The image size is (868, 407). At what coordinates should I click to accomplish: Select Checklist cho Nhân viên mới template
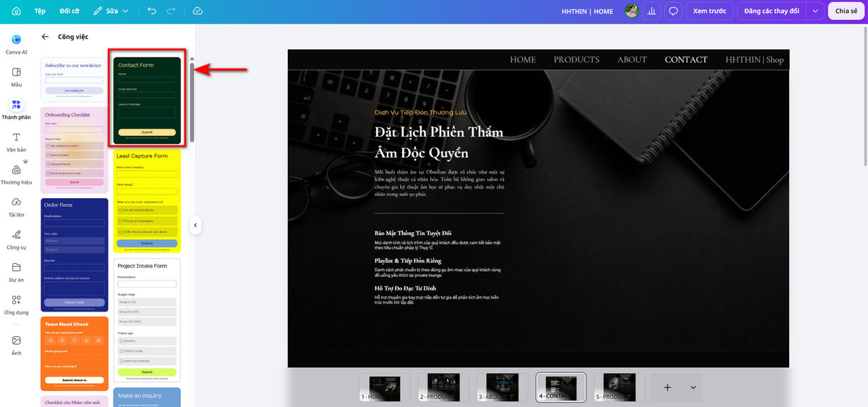point(75,401)
